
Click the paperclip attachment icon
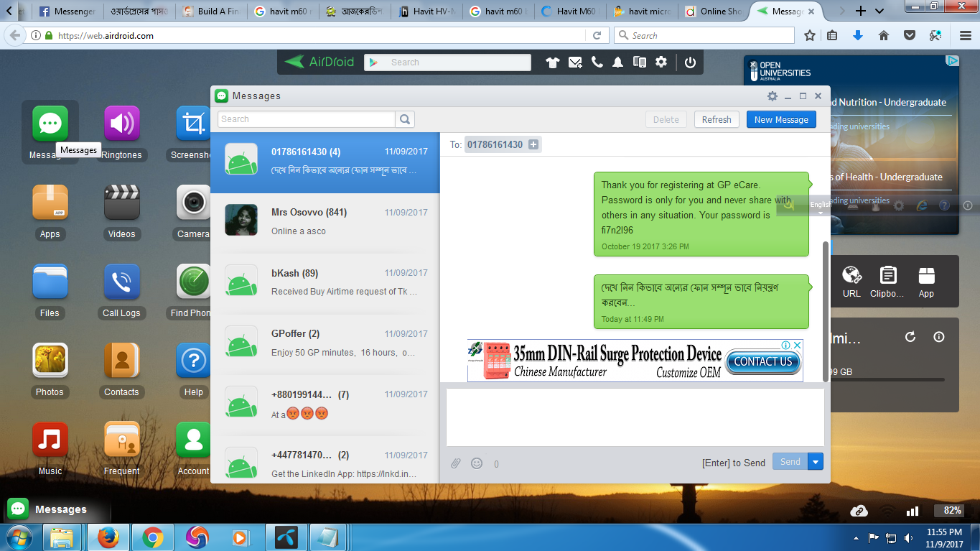pyautogui.click(x=455, y=463)
